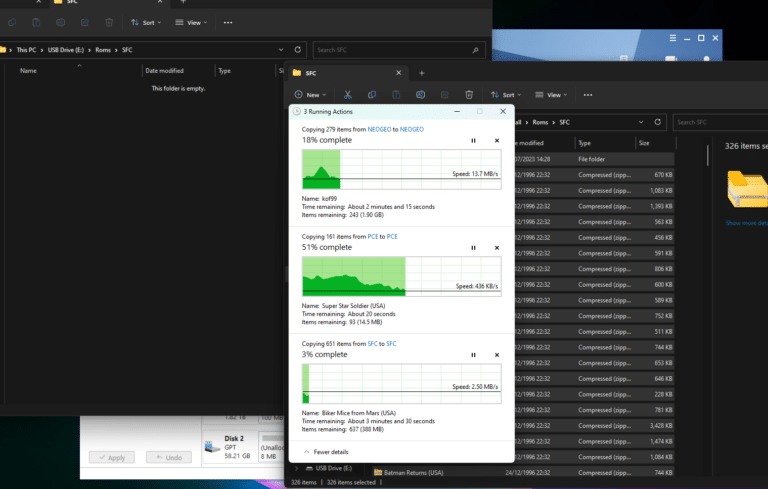Screen dimensions: 768x489
Task: Open the View dropdown in front window
Action: coord(553,95)
